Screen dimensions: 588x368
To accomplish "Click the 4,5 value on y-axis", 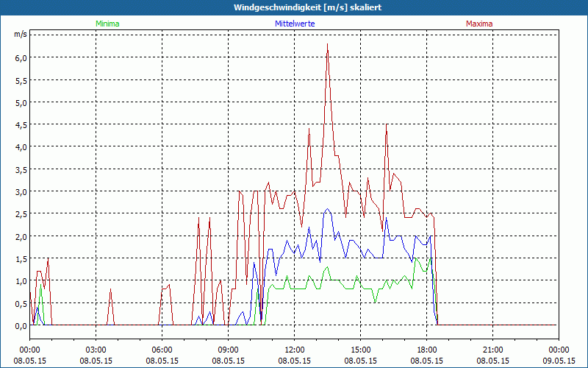I will point(21,125).
